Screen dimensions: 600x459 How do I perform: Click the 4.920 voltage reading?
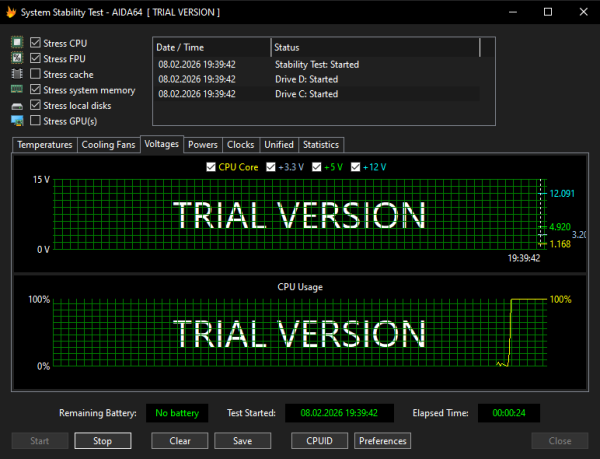coord(560,227)
